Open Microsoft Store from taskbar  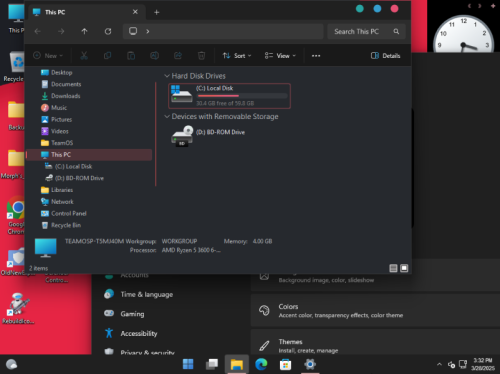285,364
